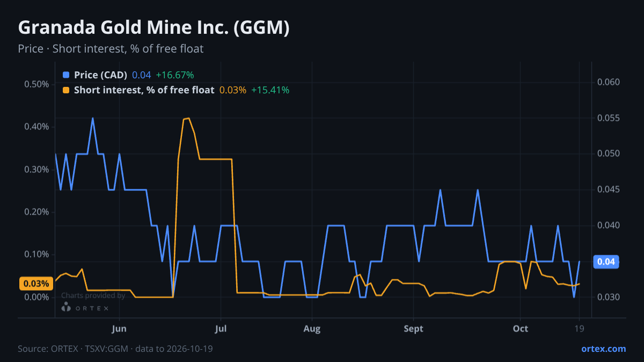
Task: Open the ortex.com link
Action: click(603, 349)
